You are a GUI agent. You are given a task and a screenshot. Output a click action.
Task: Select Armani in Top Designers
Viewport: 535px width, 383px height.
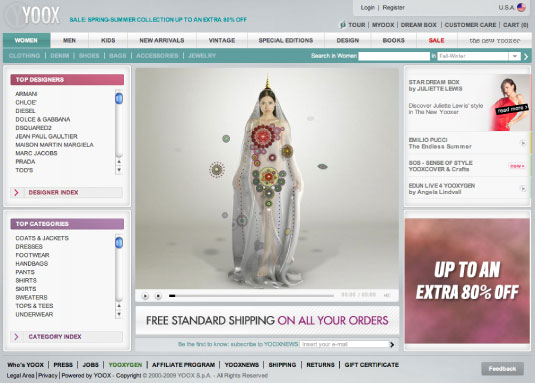(26, 94)
